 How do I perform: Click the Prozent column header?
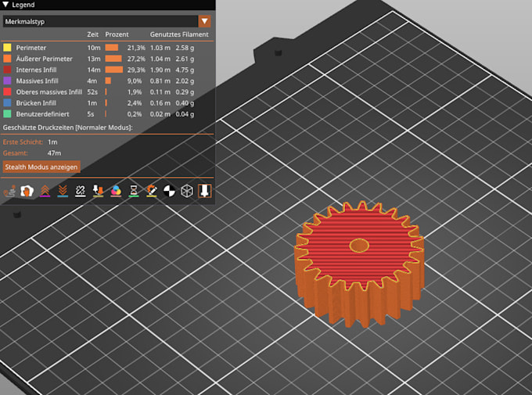click(117, 34)
